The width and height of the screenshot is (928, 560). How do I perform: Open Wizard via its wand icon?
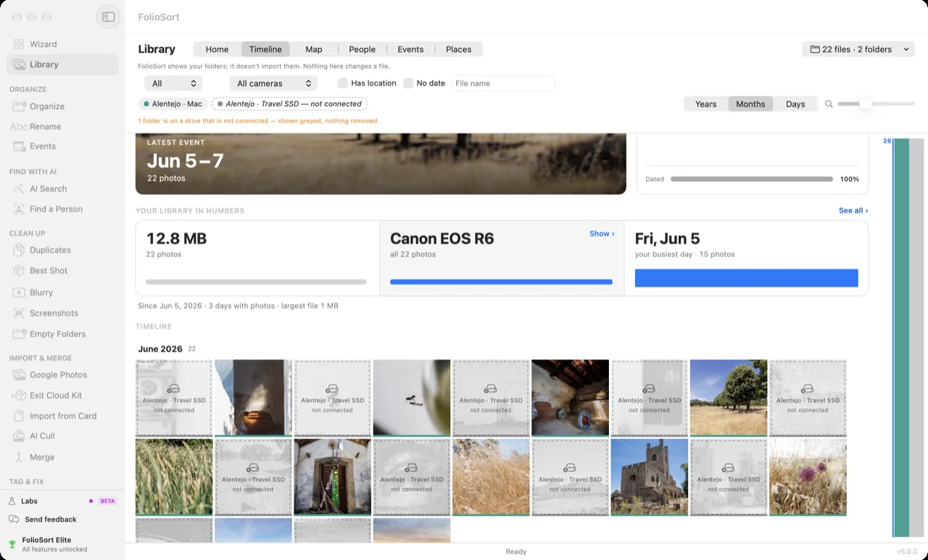click(x=19, y=44)
